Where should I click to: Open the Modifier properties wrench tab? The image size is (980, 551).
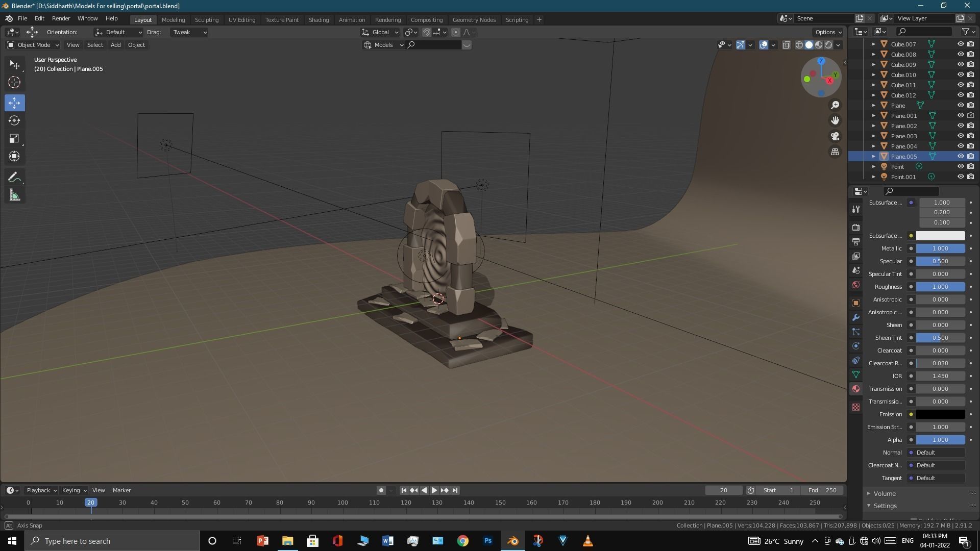coord(856,317)
